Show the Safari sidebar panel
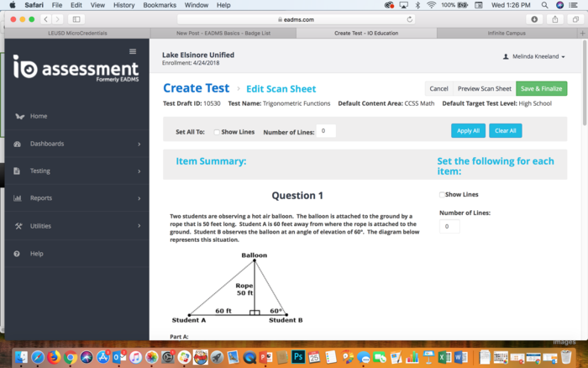 point(76,18)
